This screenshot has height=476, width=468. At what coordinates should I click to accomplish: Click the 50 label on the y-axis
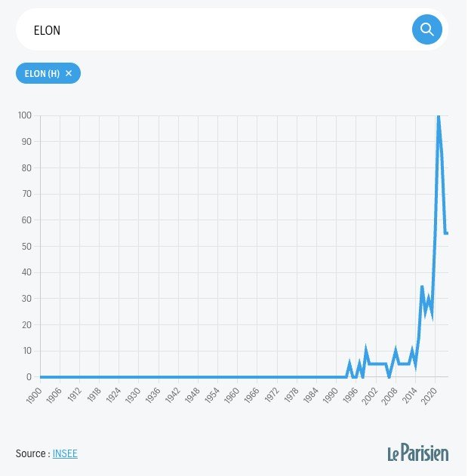pyautogui.click(x=26, y=246)
